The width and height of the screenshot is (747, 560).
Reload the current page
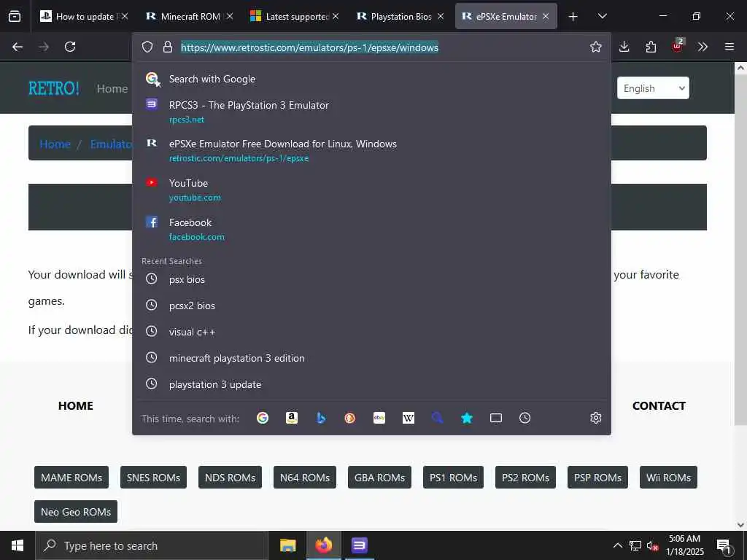tap(70, 47)
